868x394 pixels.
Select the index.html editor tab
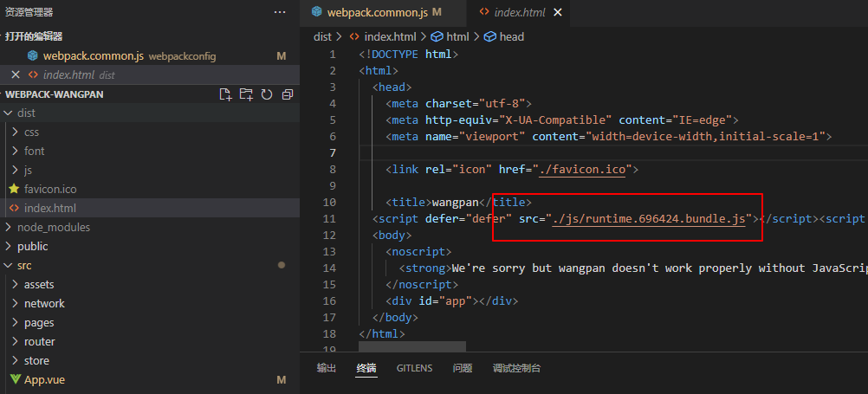(519, 13)
